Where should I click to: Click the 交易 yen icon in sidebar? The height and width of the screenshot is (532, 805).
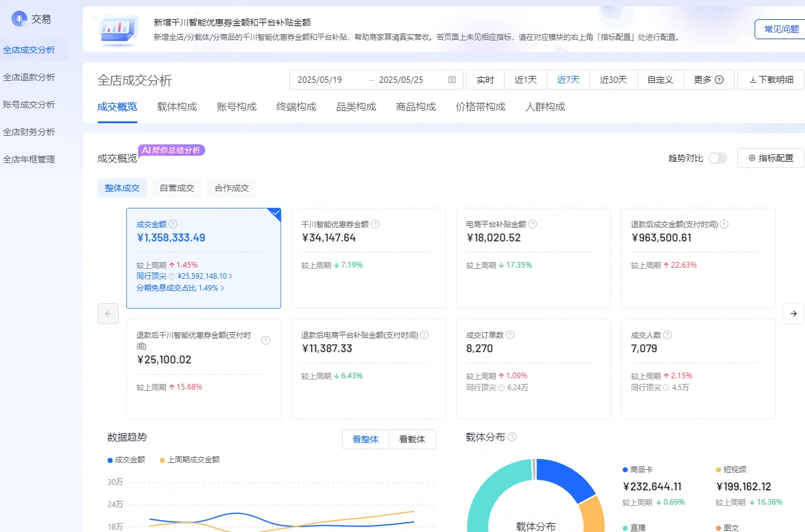(x=20, y=19)
